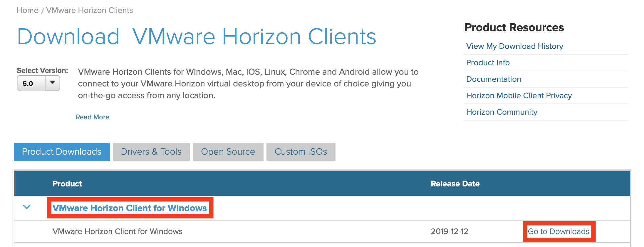This screenshot has width=644, height=247.
Task: Switch to the Open Source tab
Action: click(x=228, y=152)
